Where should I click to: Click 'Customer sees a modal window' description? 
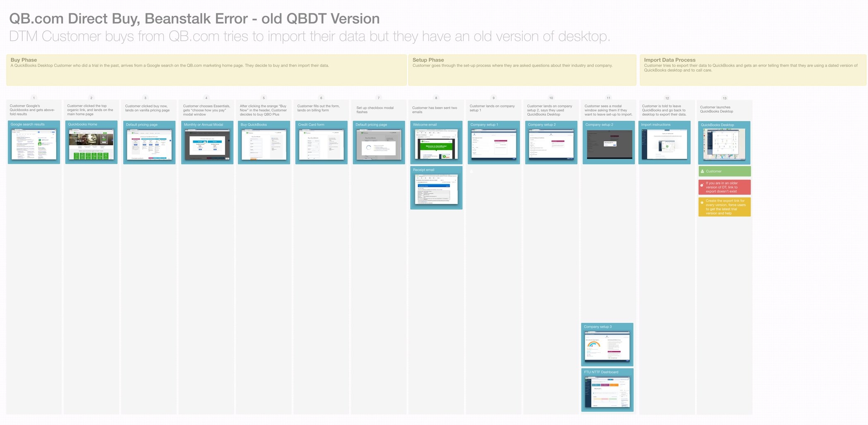pyautogui.click(x=609, y=110)
